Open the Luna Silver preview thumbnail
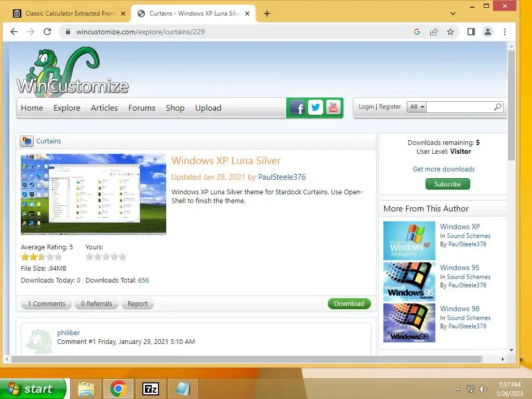Screen dimensions: 532x399 click(x=94, y=194)
